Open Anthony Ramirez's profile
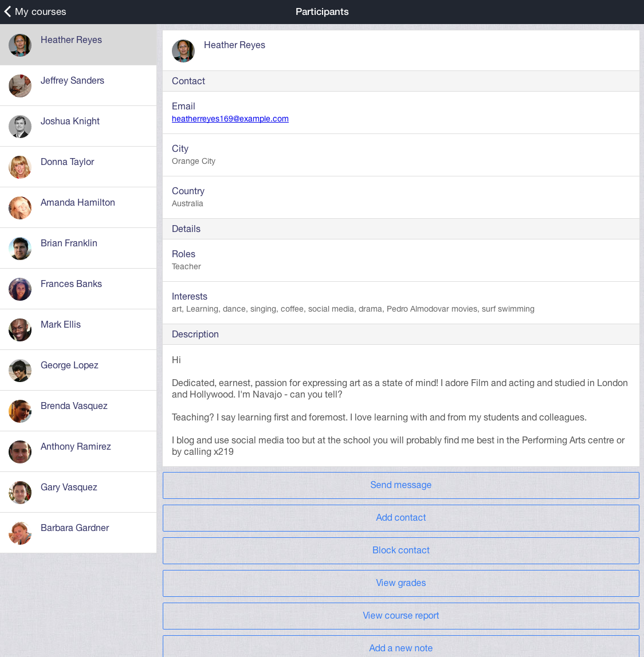Screen dimensions: 644x657 coord(78,451)
